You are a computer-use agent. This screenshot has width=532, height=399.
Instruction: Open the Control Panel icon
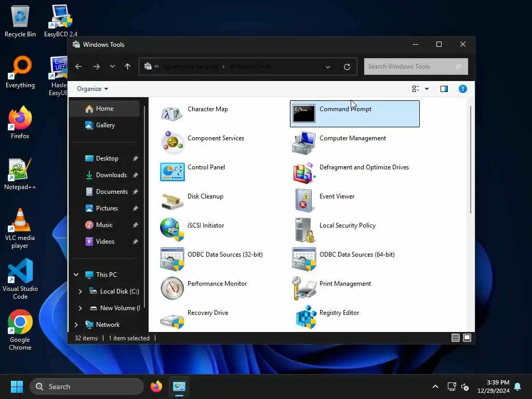[172, 171]
